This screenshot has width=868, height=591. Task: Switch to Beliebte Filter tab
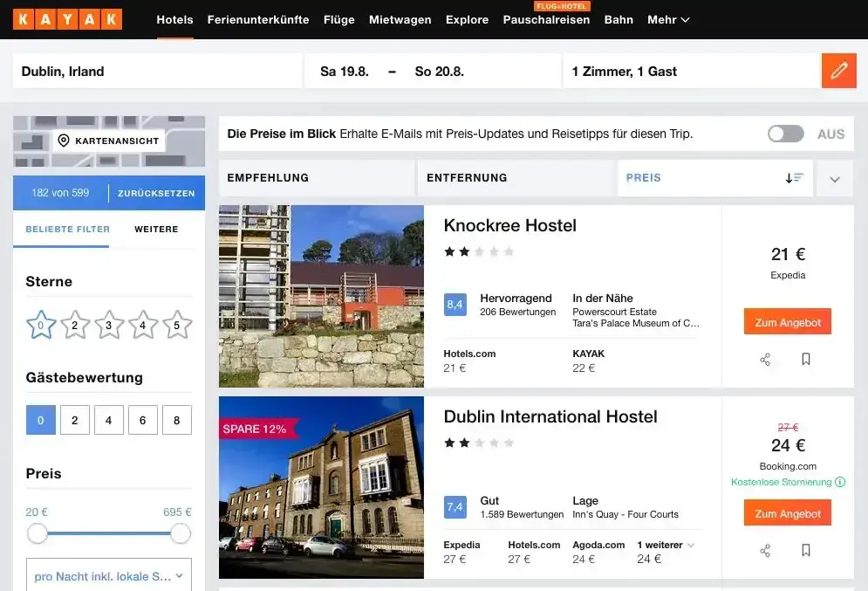(x=67, y=230)
